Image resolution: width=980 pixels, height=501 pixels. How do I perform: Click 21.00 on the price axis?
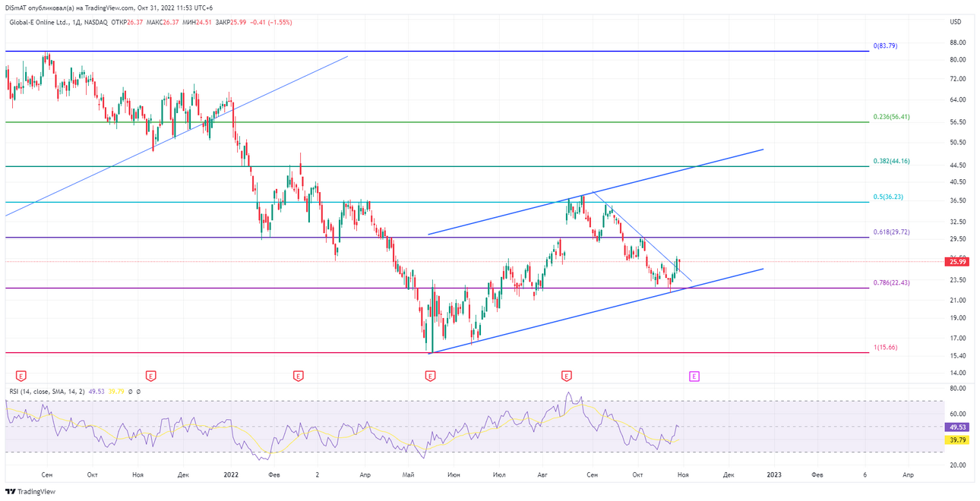click(957, 301)
